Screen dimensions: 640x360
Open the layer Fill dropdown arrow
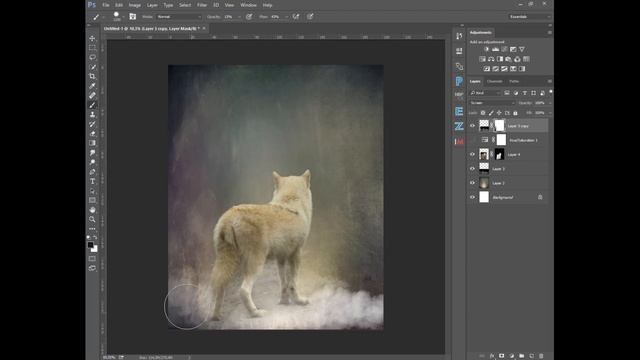click(549, 113)
